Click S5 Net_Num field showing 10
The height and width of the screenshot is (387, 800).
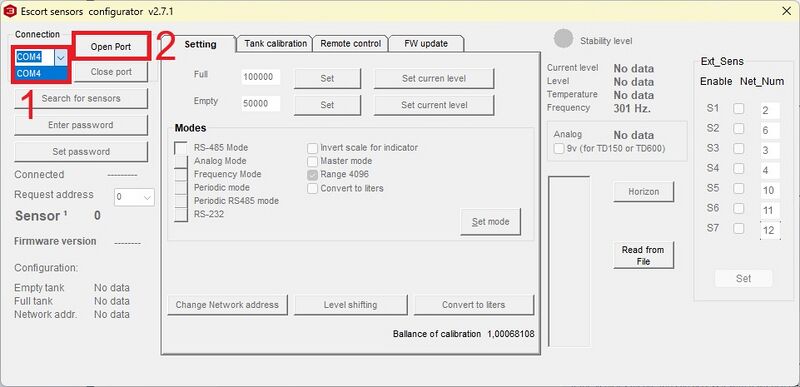point(770,190)
